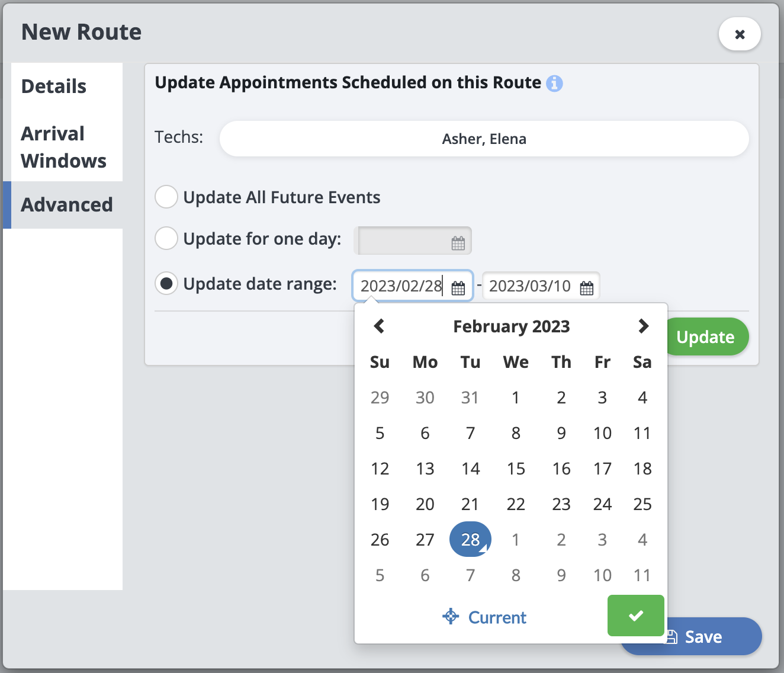Click calendar icon in range start date field
Image resolution: width=784 pixels, height=673 pixels.
pyautogui.click(x=458, y=288)
